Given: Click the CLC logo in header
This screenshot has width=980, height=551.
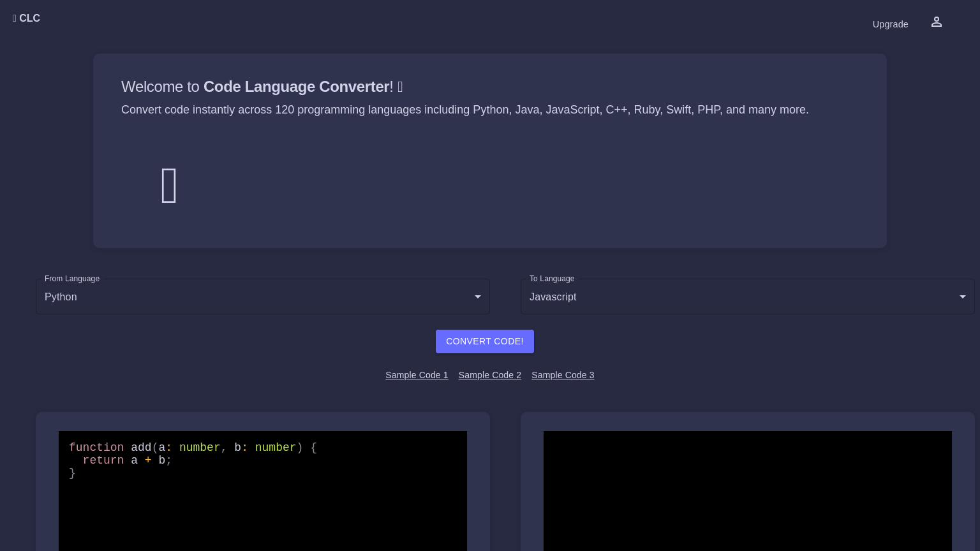Looking at the screenshot, I should (26, 18).
